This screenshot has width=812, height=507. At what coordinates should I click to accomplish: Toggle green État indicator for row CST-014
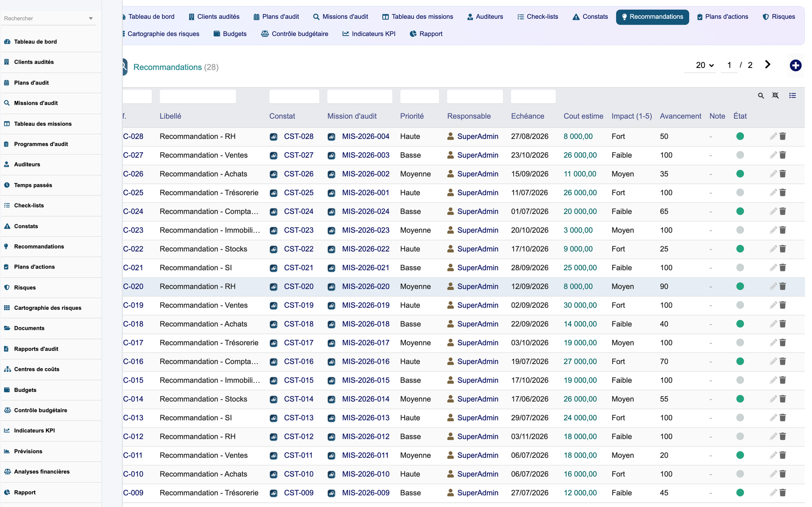tap(740, 399)
